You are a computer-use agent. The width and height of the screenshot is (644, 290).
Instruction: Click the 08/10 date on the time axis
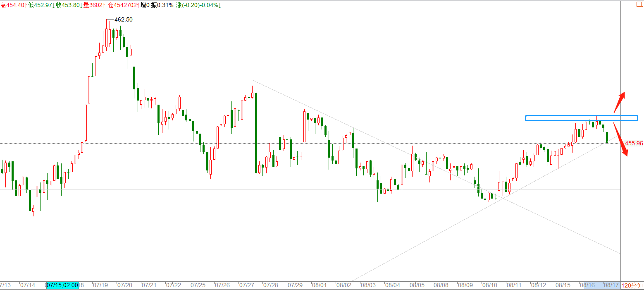click(x=490, y=285)
